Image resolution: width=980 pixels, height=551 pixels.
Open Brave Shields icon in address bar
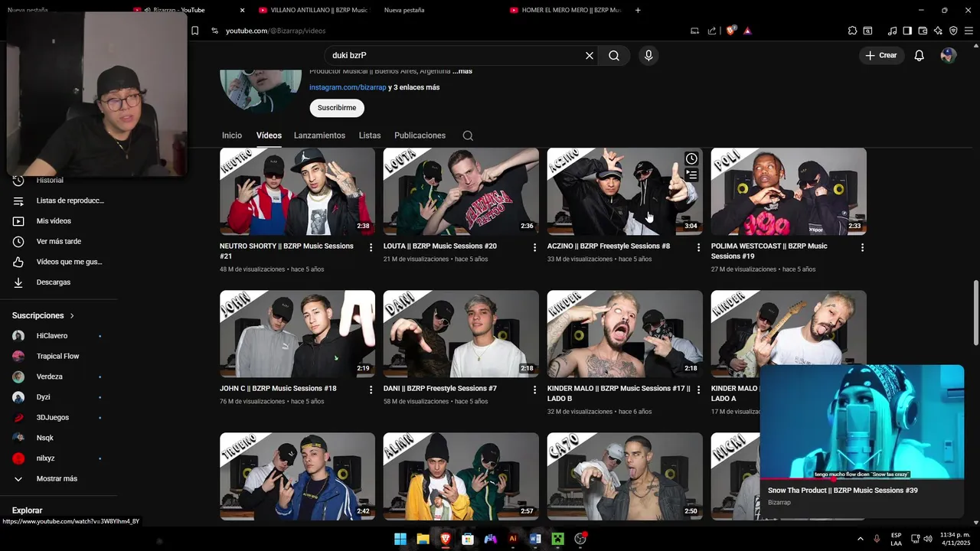[x=731, y=31]
